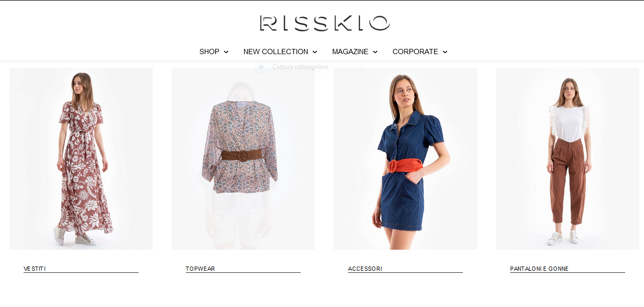Click the red belt on the denim dress

405,166
